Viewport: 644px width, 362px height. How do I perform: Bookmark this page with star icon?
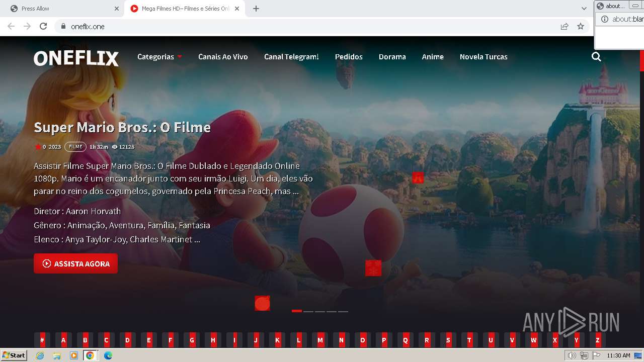(581, 26)
